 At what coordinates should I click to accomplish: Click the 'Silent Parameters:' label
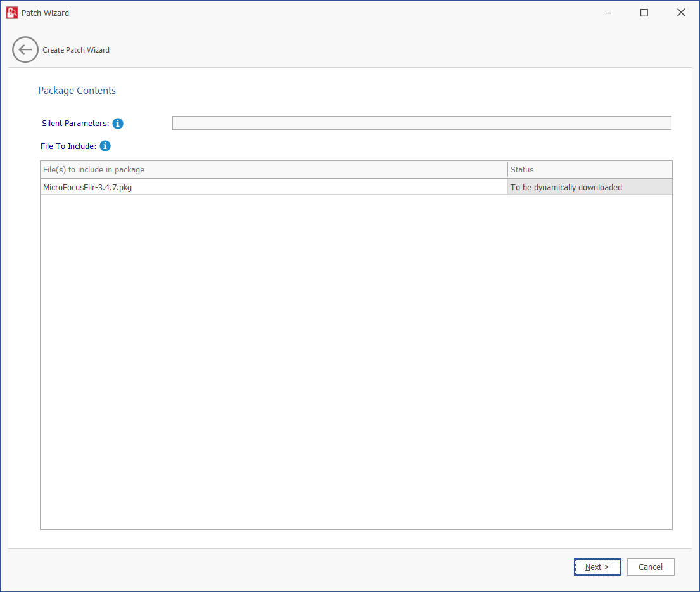(x=75, y=124)
